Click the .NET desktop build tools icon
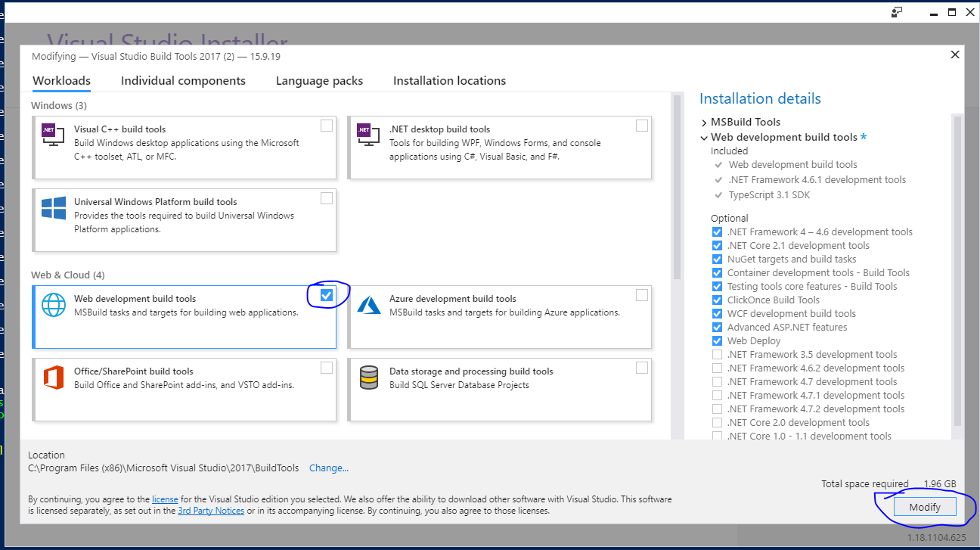 368,135
